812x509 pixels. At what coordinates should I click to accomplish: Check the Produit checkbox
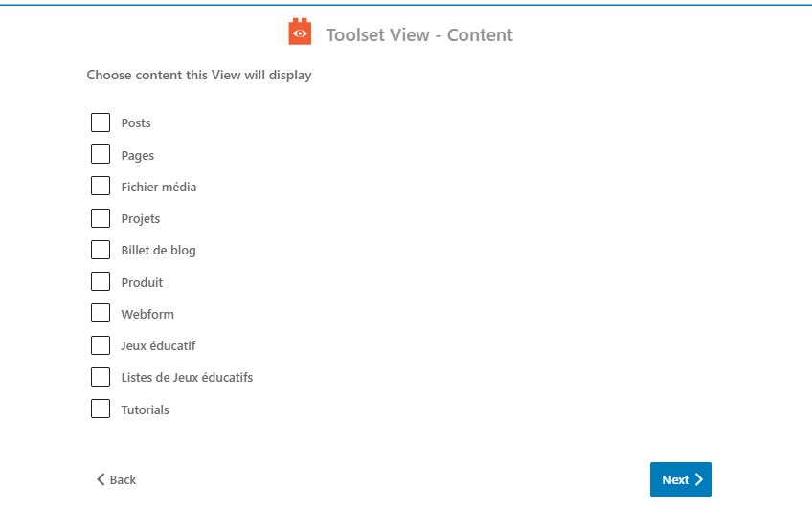point(101,282)
